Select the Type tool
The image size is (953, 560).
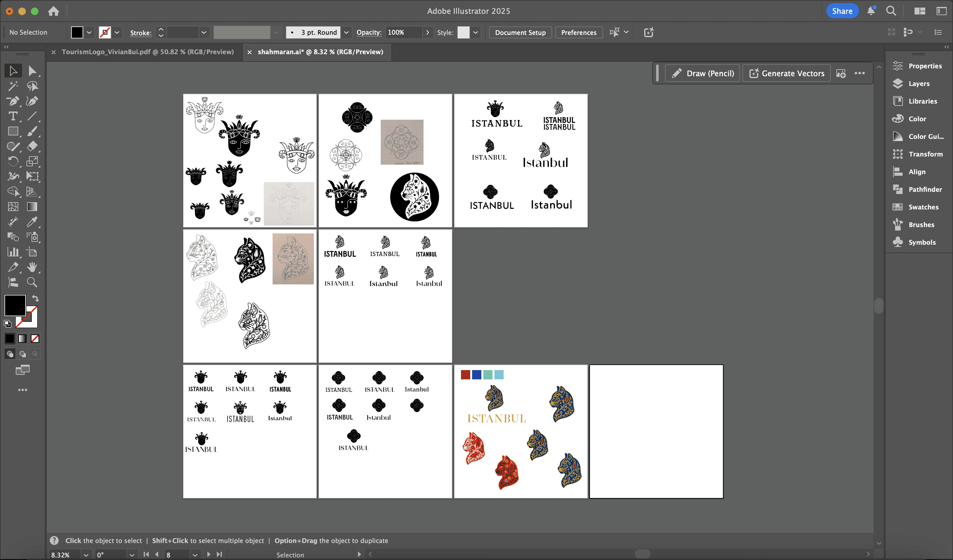[x=13, y=116]
